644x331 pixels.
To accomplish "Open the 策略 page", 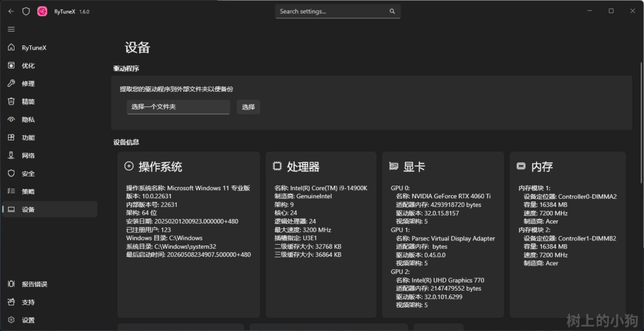I will pyautogui.click(x=50, y=191).
